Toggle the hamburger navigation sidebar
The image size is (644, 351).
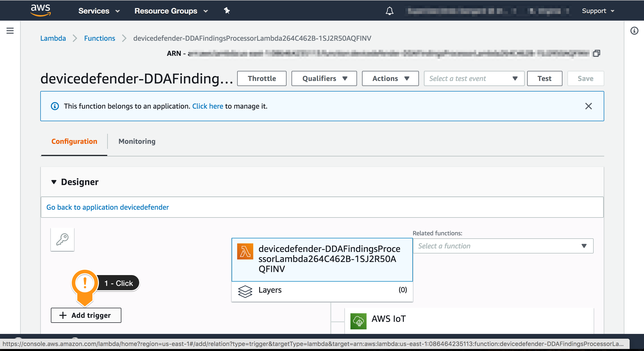coord(10,31)
